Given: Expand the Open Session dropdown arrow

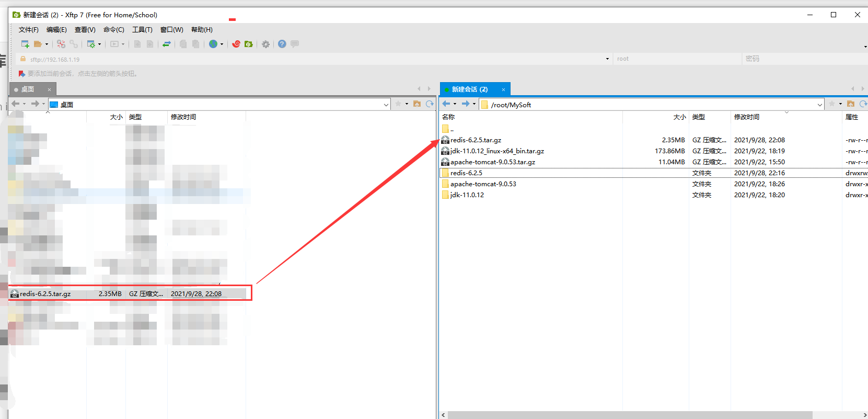Looking at the screenshot, I should coord(47,44).
